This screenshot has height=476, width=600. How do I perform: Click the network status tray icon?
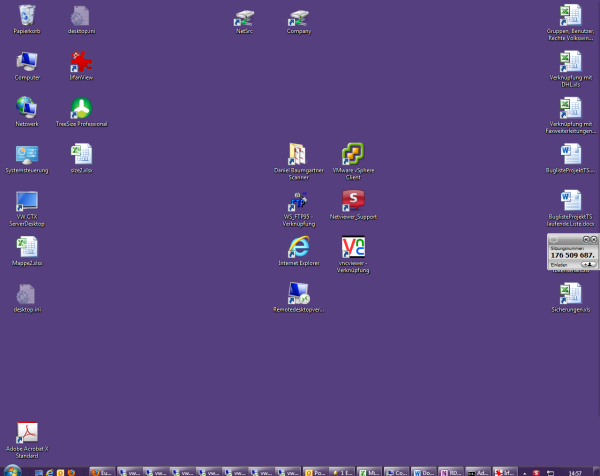point(550,473)
